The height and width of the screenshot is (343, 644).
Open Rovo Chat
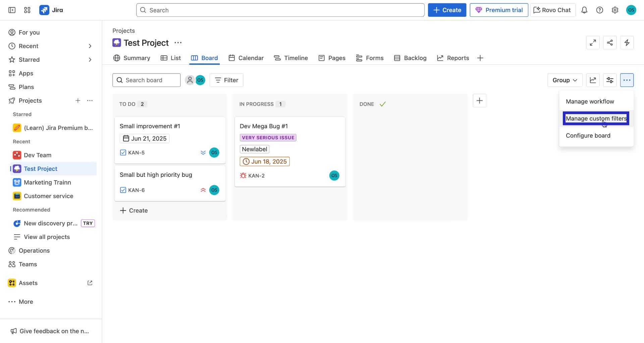click(x=552, y=10)
